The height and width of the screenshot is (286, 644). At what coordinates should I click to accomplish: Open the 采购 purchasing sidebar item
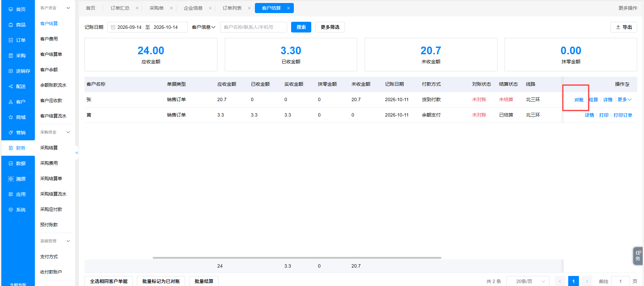pyautogui.click(x=17, y=56)
